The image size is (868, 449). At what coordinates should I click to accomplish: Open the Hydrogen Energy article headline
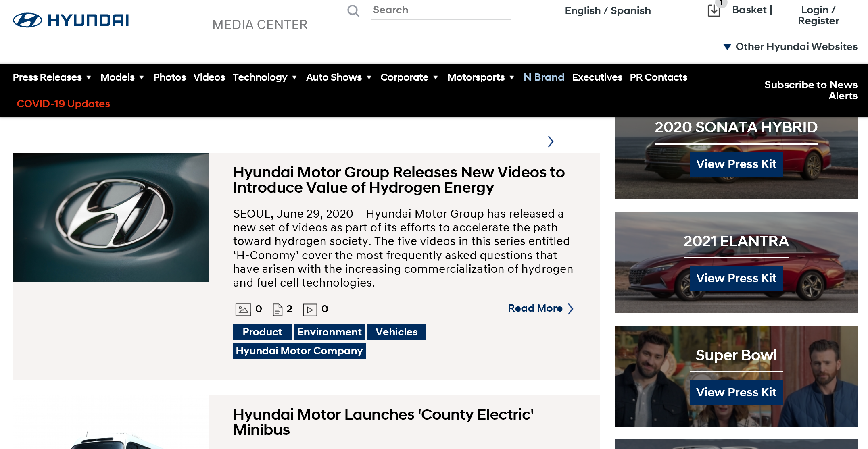click(x=399, y=180)
